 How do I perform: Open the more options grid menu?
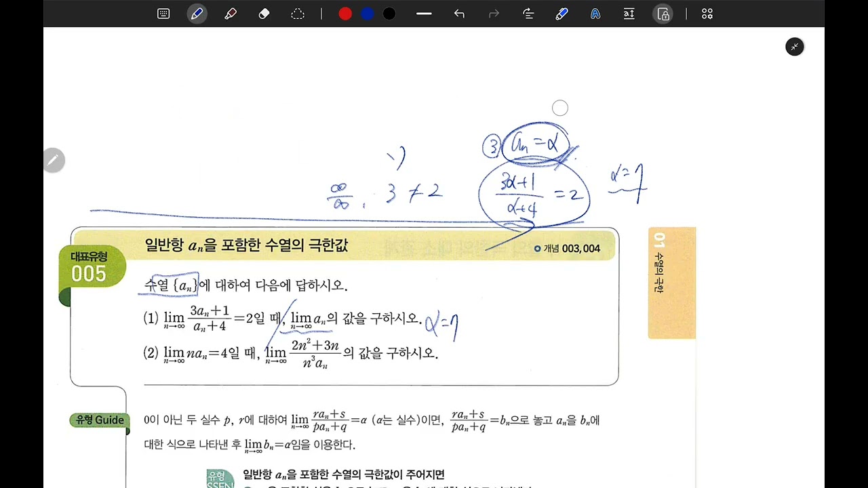pyautogui.click(x=707, y=14)
